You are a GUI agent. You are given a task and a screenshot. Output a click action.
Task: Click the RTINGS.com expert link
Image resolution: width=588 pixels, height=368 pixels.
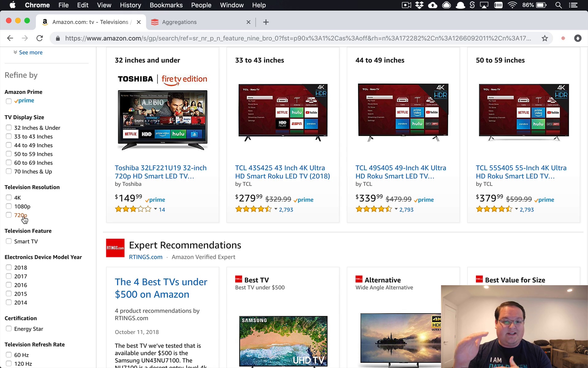146,256
